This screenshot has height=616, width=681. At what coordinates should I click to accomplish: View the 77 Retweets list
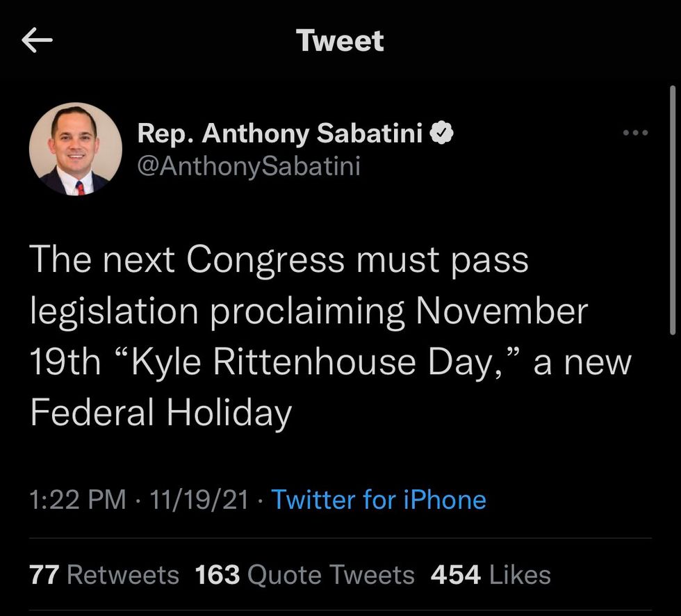point(104,575)
